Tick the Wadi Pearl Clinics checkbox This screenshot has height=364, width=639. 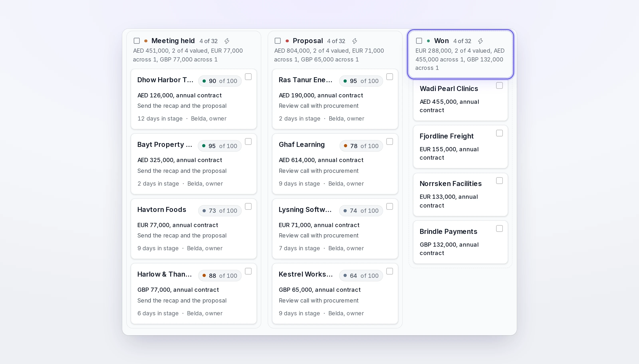pyautogui.click(x=499, y=85)
